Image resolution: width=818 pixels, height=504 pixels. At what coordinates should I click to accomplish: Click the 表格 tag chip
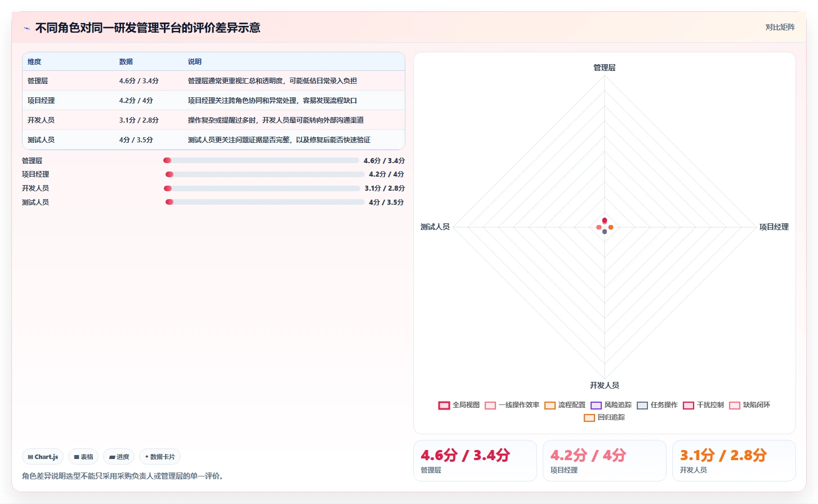point(84,457)
